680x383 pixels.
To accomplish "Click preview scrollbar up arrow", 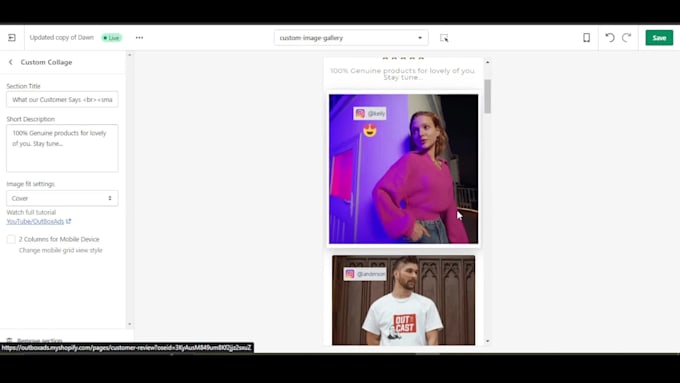I will pos(487,62).
